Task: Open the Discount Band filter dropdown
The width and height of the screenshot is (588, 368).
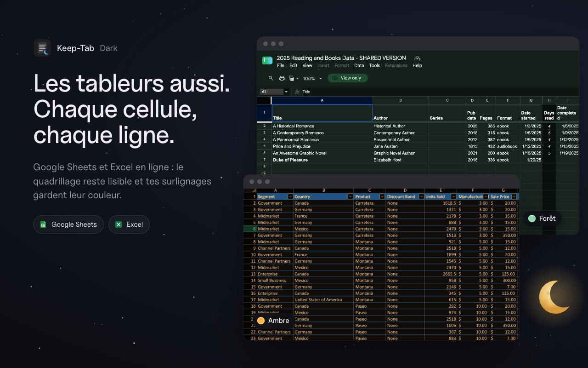Action: [421, 196]
